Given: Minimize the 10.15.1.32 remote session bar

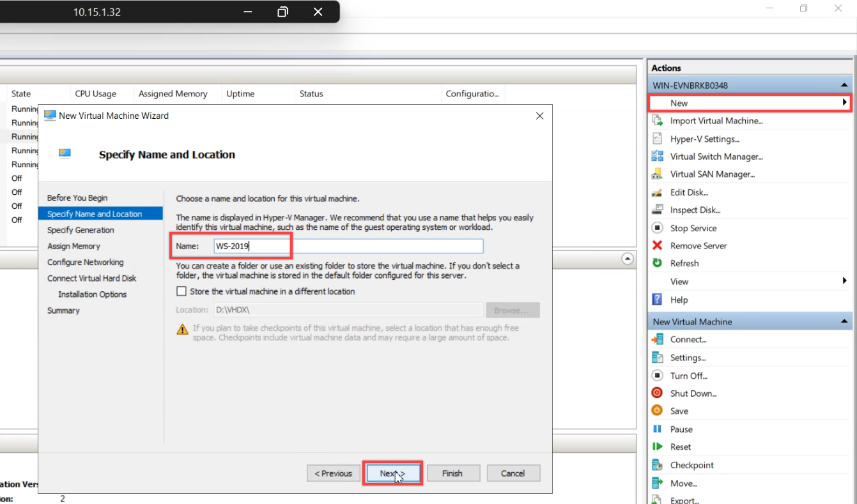Looking at the screenshot, I should point(247,12).
